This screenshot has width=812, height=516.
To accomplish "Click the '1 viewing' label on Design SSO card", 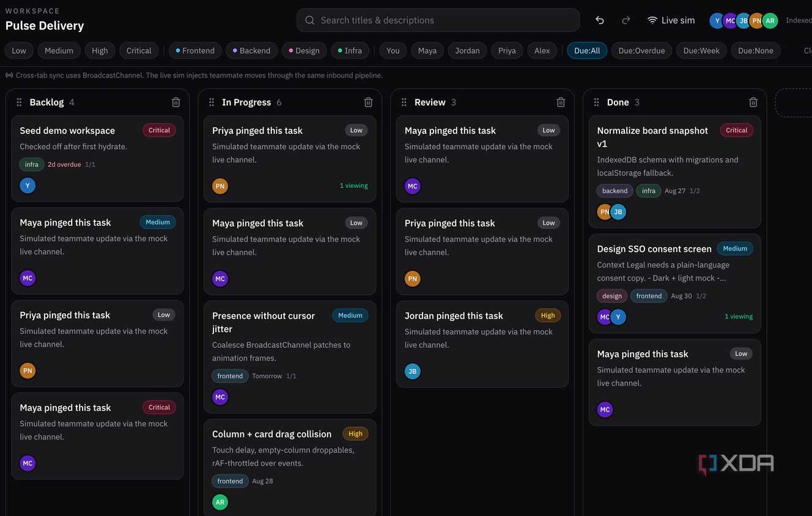I will pos(739,317).
